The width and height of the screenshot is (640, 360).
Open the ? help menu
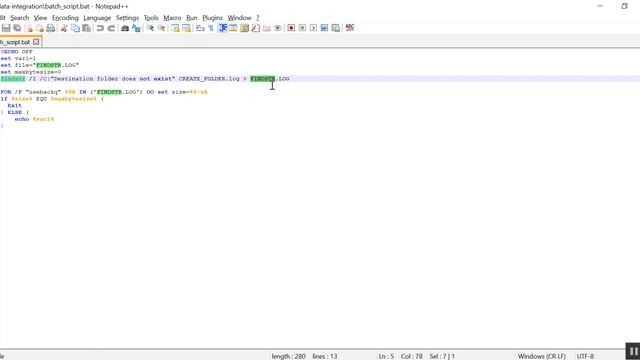coord(258,18)
